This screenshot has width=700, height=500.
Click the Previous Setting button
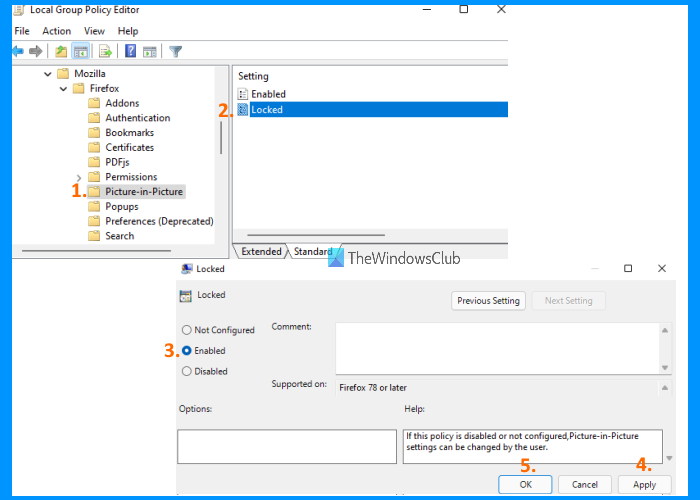click(488, 300)
